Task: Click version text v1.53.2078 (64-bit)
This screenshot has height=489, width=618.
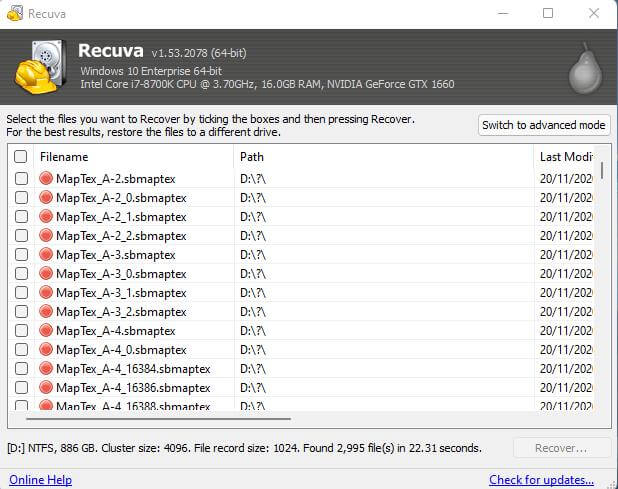Action: (199, 53)
